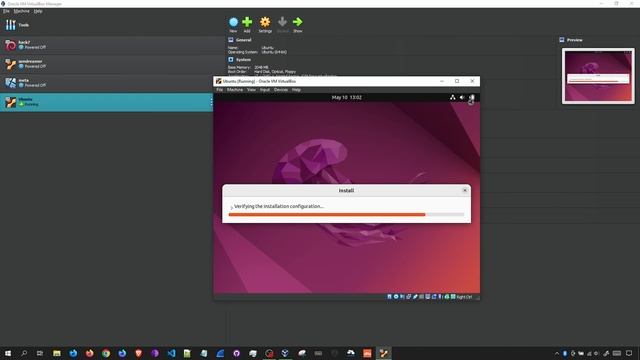The image size is (640, 360).
Task: Click the greyed-out Discard arrow icon
Action: 282,22
